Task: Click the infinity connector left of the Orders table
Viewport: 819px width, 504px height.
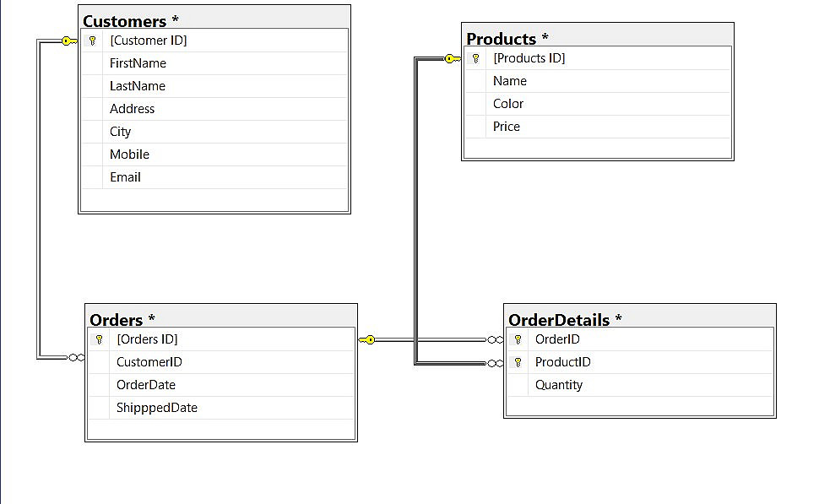Action: (x=76, y=358)
